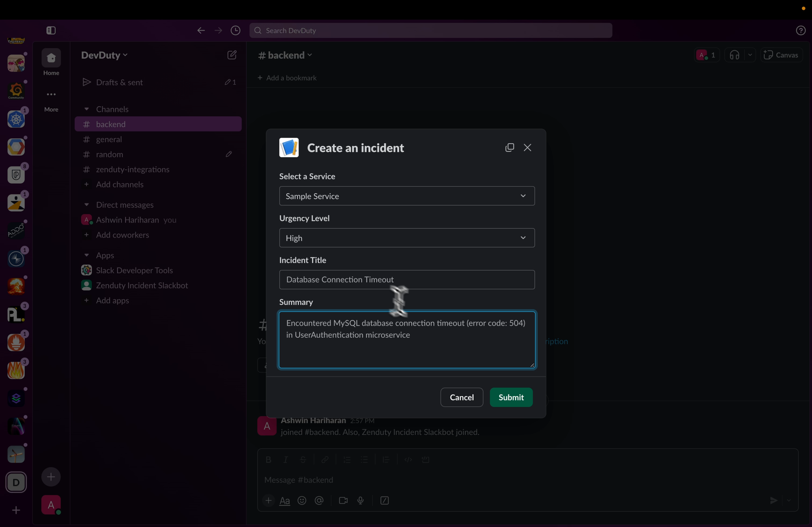Open the random channel
This screenshot has height=527, width=812.
point(158,154)
